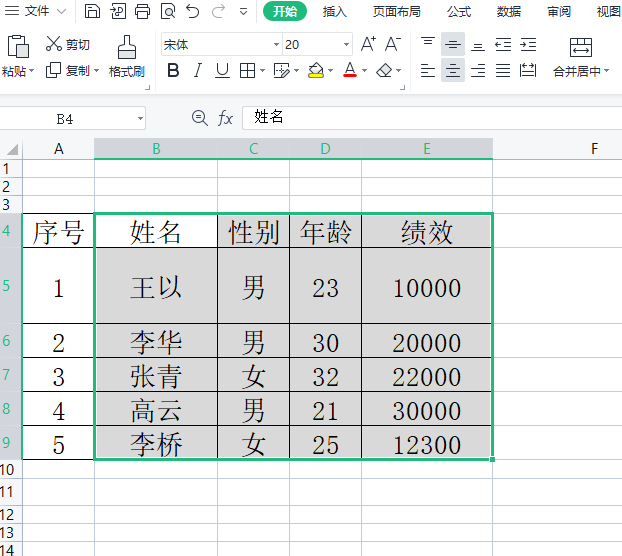Viewport: 622px width, 556px height.
Task: Center text horizontally
Action: click(453, 71)
